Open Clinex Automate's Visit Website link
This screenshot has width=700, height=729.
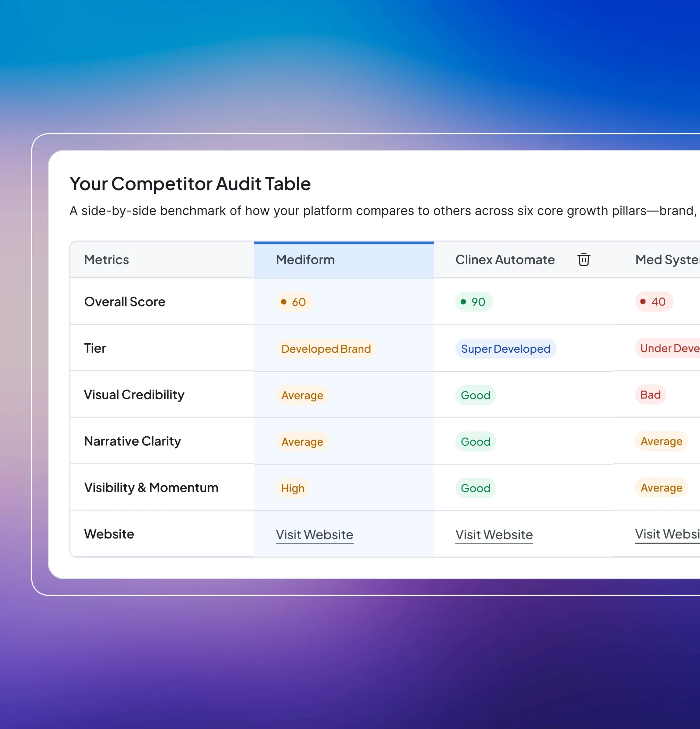pos(494,535)
